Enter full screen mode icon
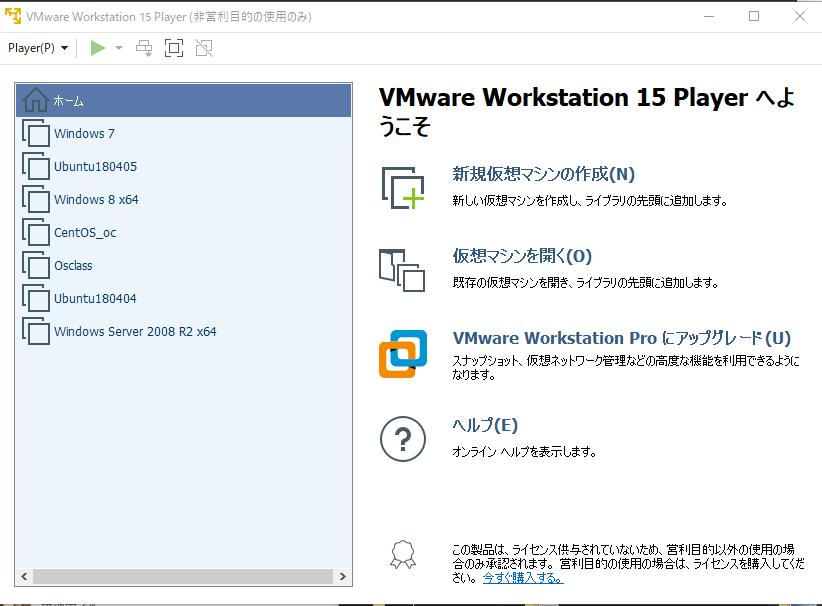The width and height of the screenshot is (822, 606). [174, 48]
